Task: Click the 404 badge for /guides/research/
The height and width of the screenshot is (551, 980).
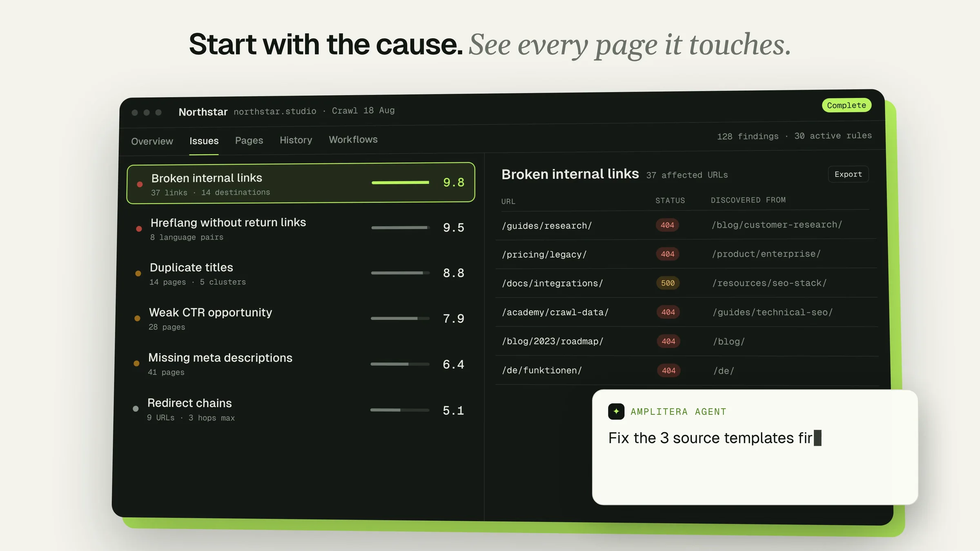Action: (x=667, y=225)
